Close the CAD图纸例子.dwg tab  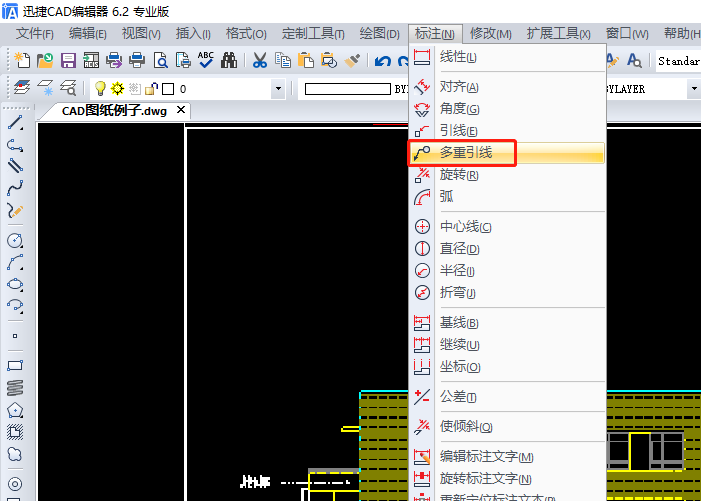(181, 110)
